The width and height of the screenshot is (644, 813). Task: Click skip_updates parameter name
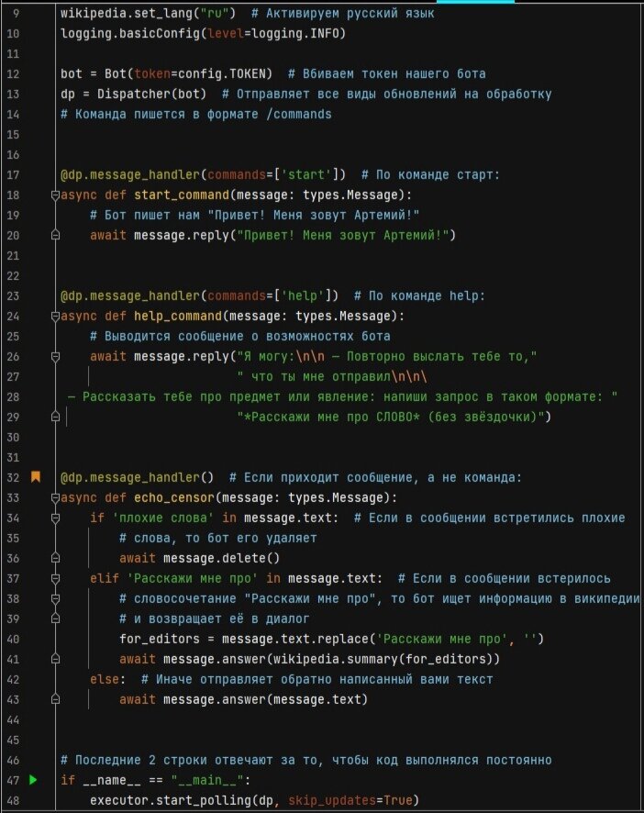pyautogui.click(x=332, y=800)
